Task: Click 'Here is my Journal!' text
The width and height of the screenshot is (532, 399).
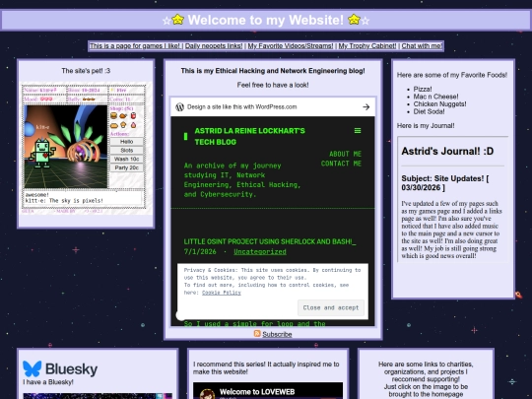Action: (426, 126)
